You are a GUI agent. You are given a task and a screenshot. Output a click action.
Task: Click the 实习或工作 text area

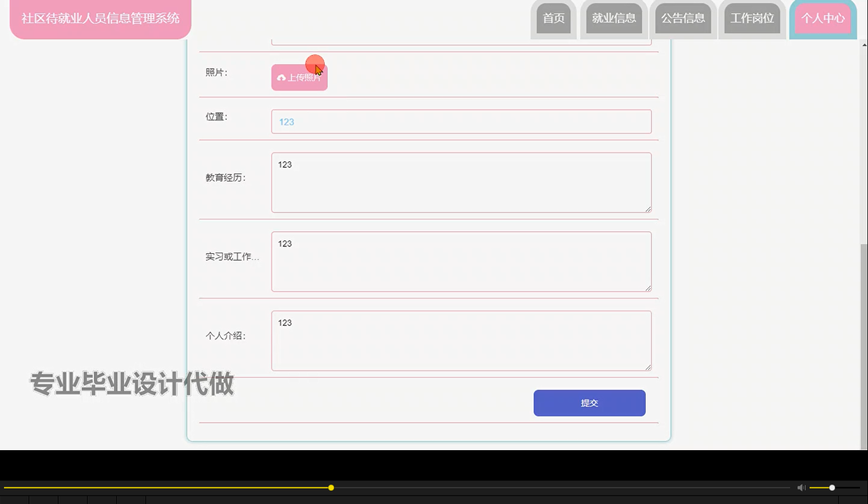[461, 261]
